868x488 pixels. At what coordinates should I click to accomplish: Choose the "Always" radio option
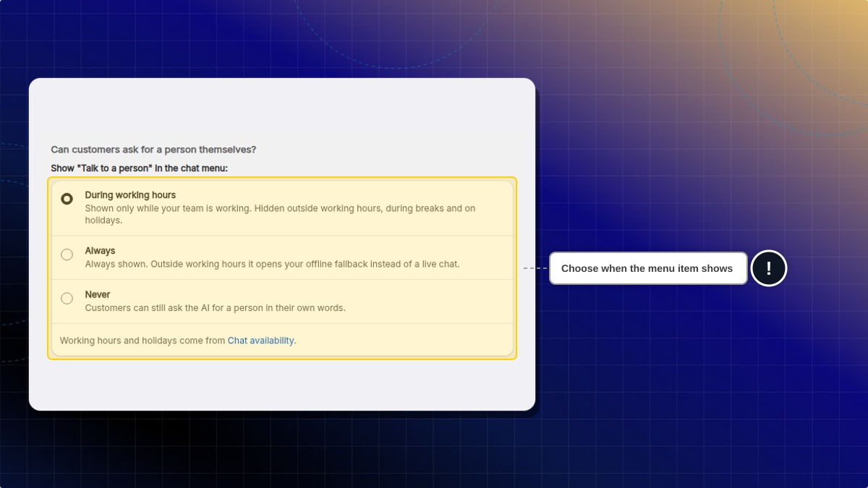pyautogui.click(x=67, y=254)
